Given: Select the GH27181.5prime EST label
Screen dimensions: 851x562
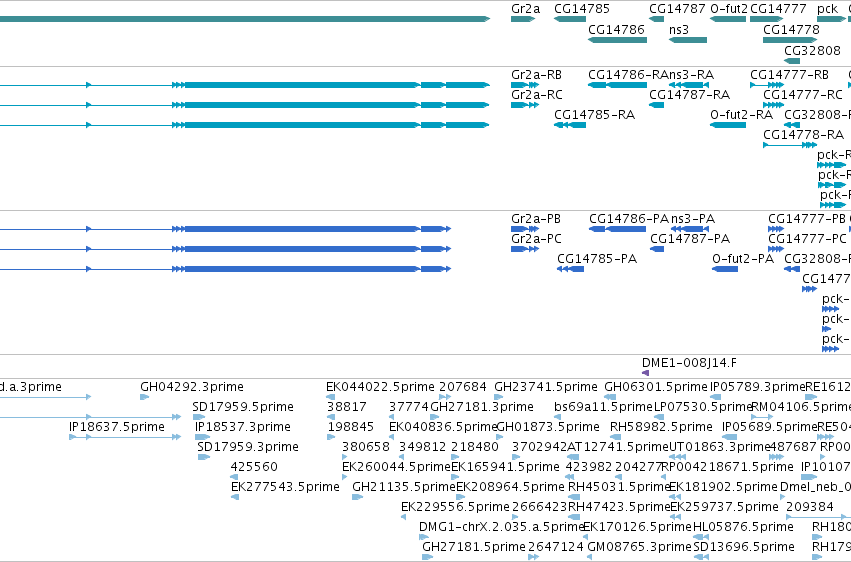Looking at the screenshot, I should pyautogui.click(x=474, y=547).
